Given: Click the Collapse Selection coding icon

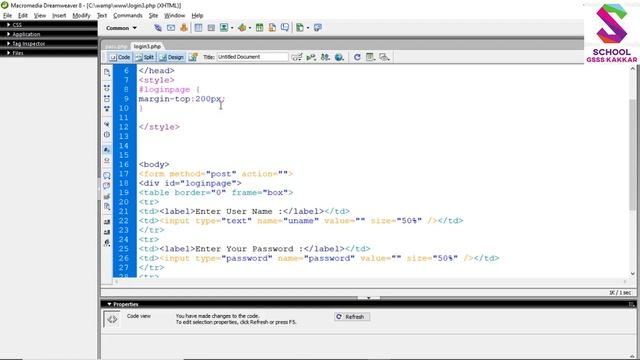Looking at the screenshot, I should (x=107, y=98).
